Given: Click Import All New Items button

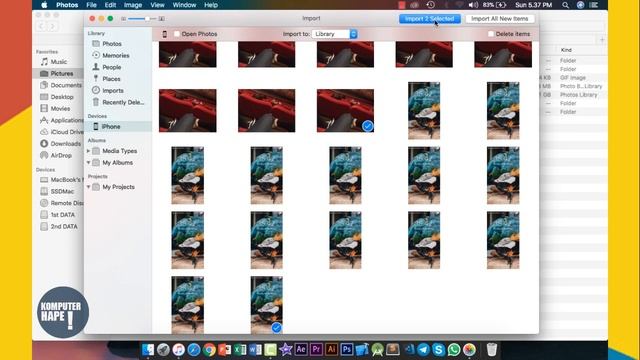Looking at the screenshot, I should [x=500, y=19].
